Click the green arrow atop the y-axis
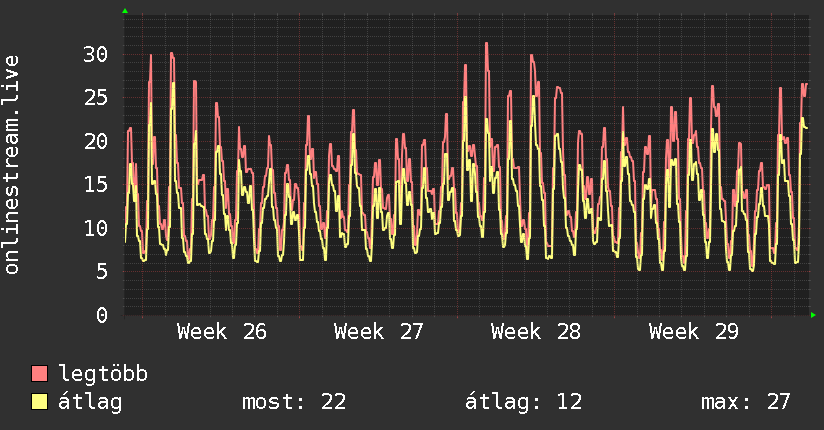 (x=125, y=11)
